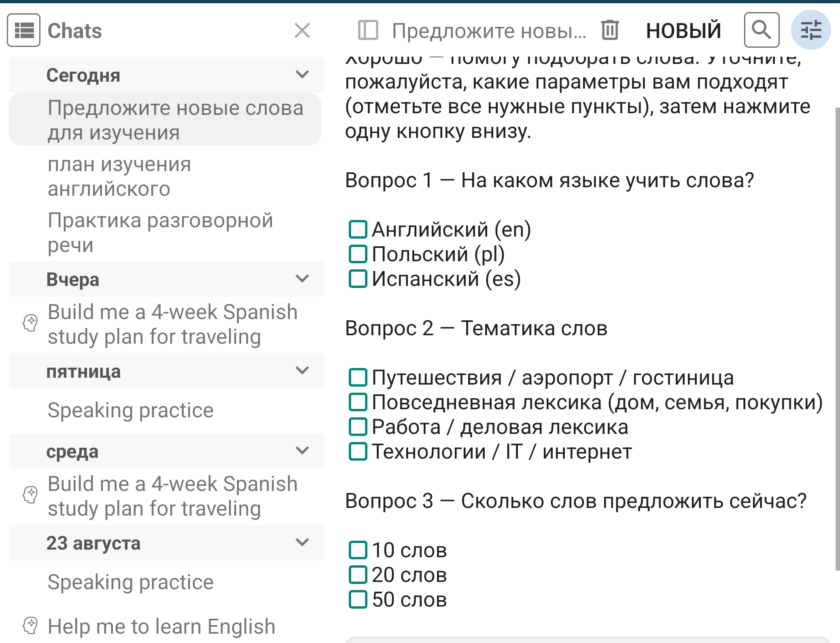Check the Английский (en) checkbox
The width and height of the screenshot is (840, 643).
[x=358, y=229]
